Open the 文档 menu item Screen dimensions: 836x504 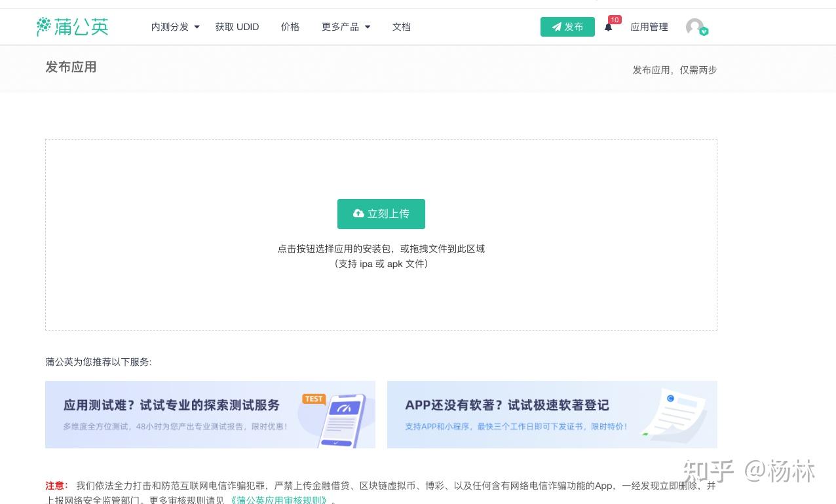pos(402,27)
